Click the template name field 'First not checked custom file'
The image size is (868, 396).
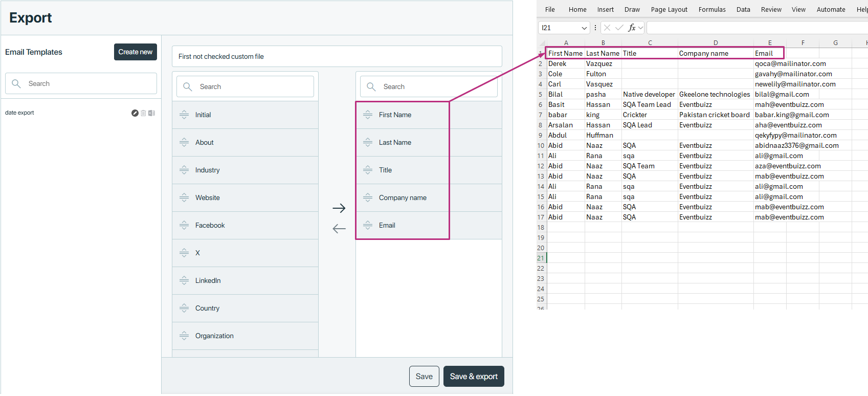coord(337,56)
